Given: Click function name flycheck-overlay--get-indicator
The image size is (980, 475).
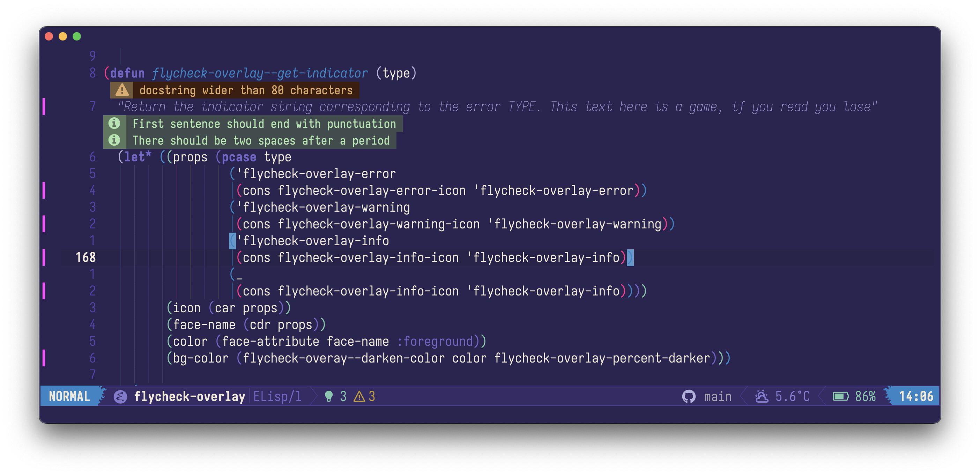Looking at the screenshot, I should 260,73.
